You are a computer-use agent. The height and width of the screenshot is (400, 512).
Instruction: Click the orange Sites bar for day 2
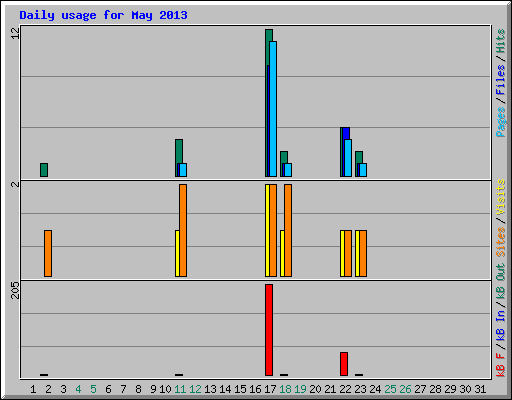pyautogui.click(x=48, y=253)
